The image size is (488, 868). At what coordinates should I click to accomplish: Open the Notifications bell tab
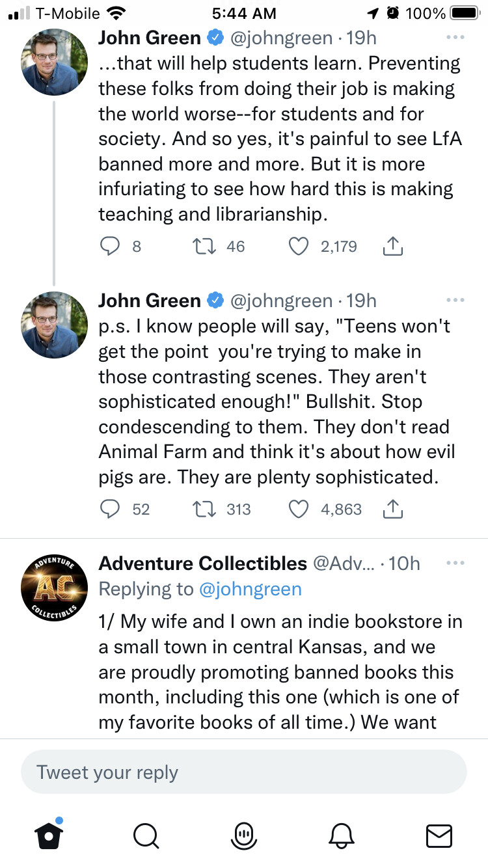coord(342,835)
